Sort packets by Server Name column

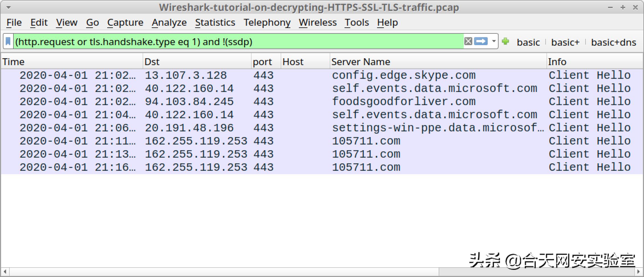tap(361, 62)
